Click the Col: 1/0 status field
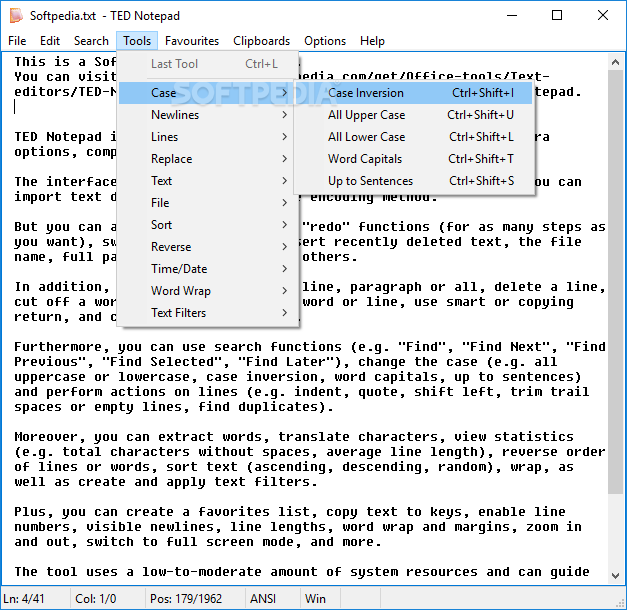This screenshot has width=627, height=610. (x=107, y=599)
